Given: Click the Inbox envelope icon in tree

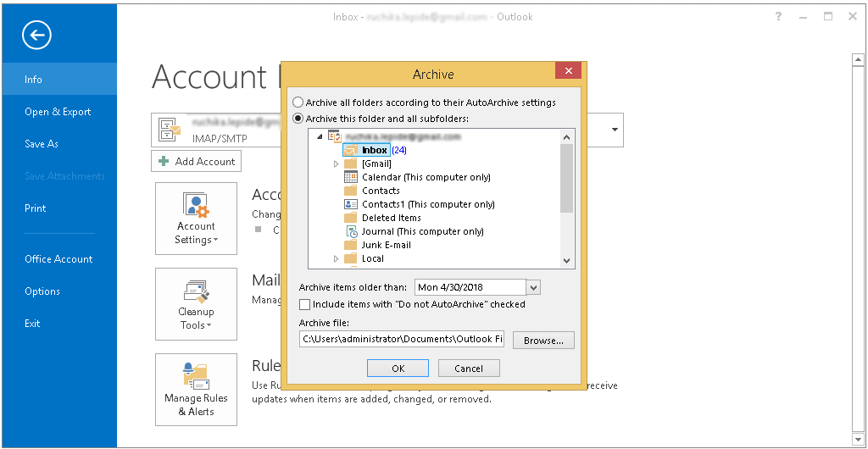Looking at the screenshot, I should pyautogui.click(x=350, y=150).
